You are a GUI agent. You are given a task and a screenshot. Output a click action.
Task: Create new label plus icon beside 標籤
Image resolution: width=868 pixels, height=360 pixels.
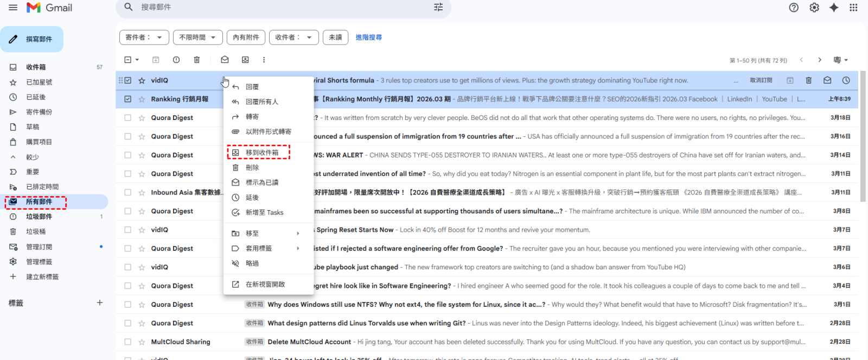pos(100,302)
